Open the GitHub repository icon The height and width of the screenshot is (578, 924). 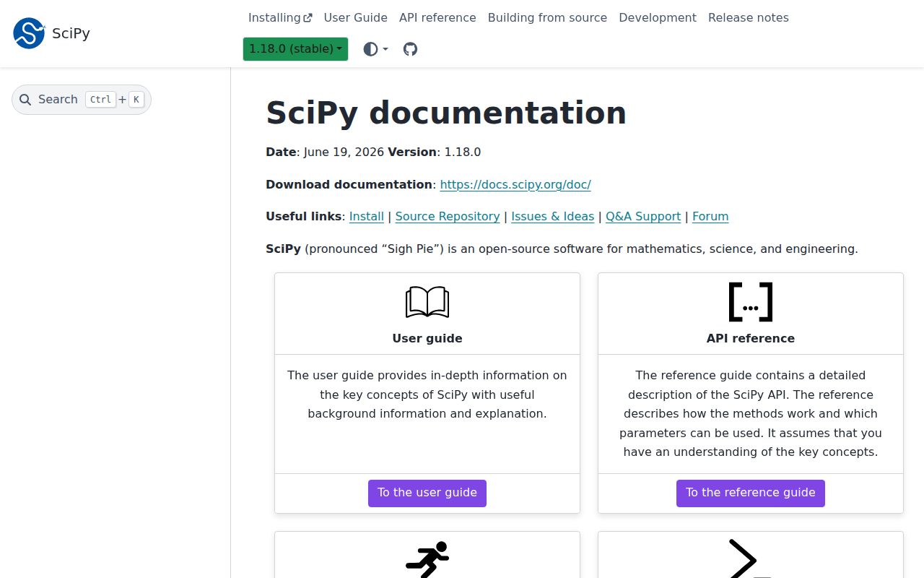tap(410, 49)
